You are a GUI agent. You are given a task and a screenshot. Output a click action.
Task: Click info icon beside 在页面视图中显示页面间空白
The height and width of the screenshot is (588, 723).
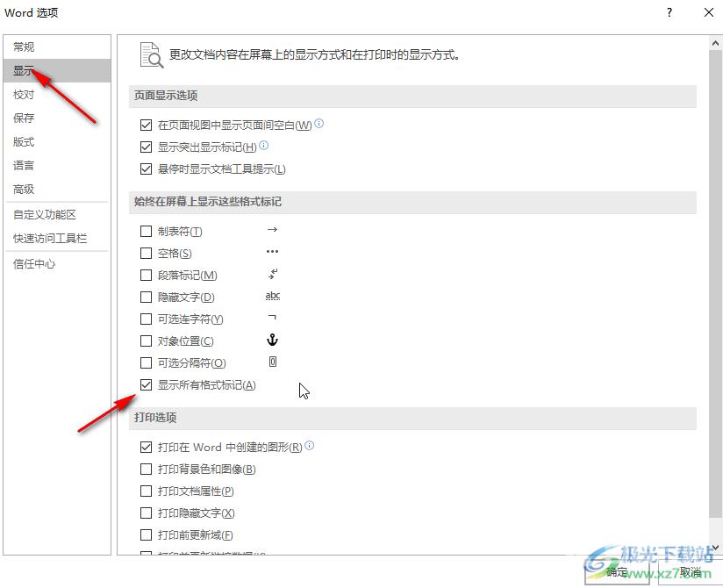[x=319, y=123]
